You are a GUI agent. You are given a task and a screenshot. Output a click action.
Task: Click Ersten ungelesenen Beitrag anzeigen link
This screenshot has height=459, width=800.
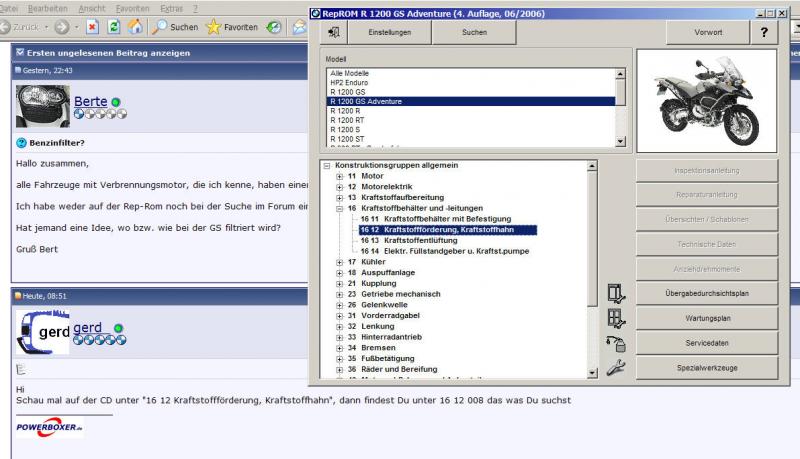pyautogui.click(x=108, y=53)
